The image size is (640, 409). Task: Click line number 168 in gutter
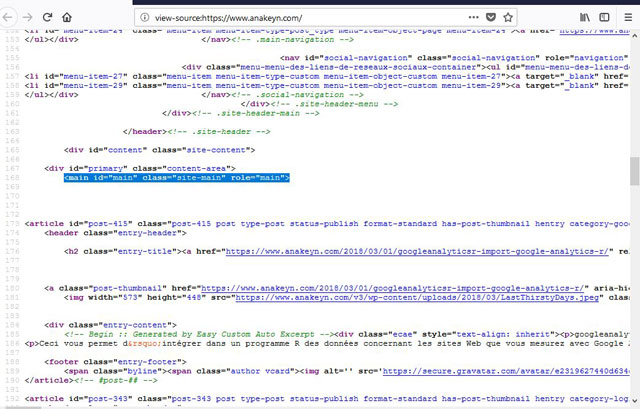[x=12, y=178]
